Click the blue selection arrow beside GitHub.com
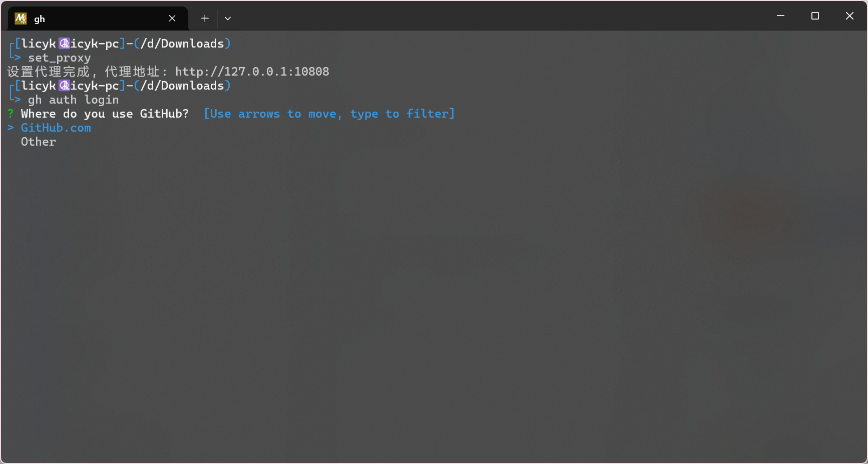Screen dimensions: 868x464 [11, 128]
